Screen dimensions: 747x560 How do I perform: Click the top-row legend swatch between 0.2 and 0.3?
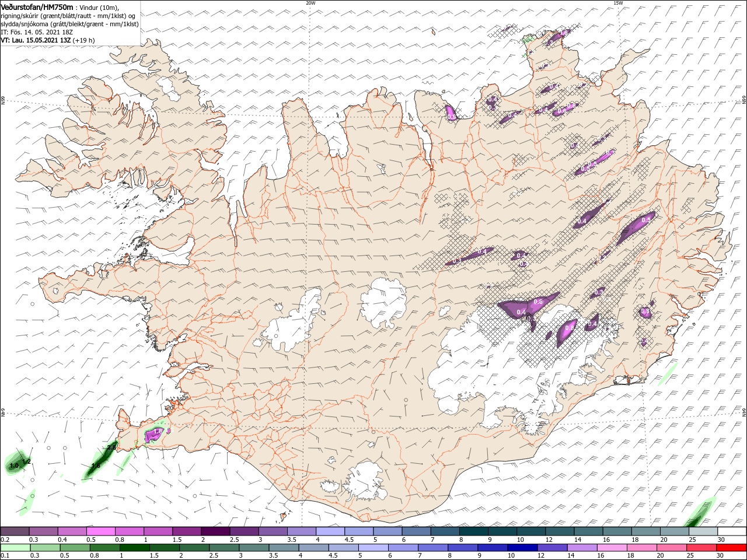click(15, 531)
